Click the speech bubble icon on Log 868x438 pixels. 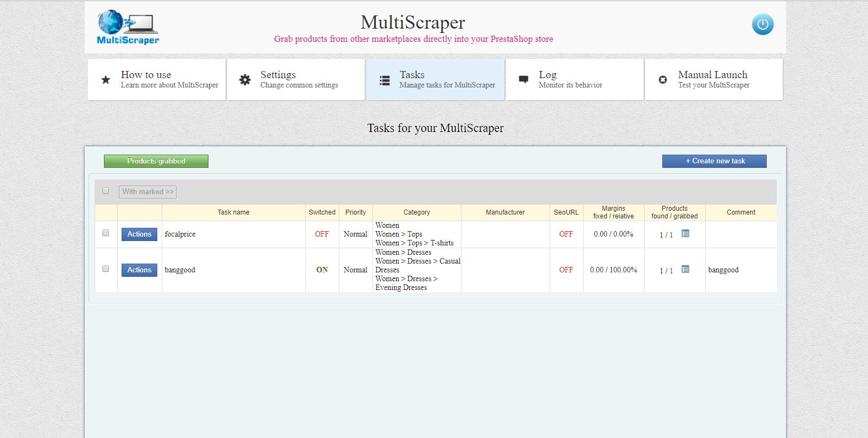[524, 80]
